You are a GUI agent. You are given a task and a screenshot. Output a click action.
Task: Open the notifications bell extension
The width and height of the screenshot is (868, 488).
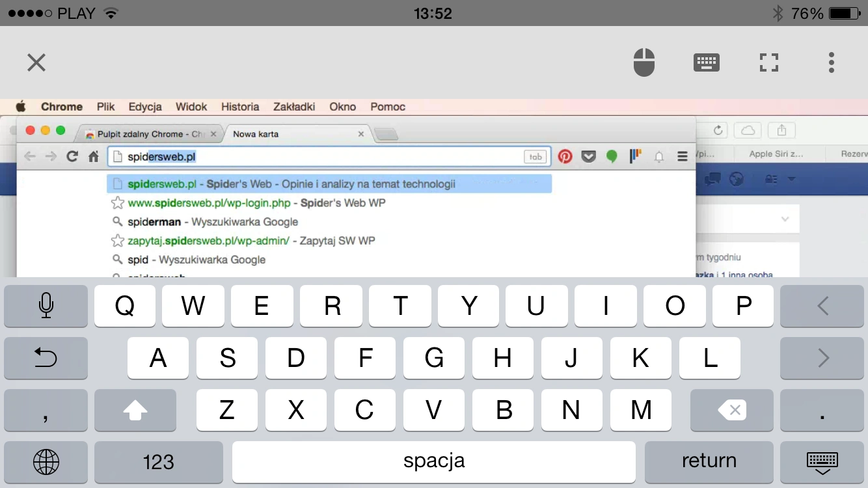click(x=659, y=157)
